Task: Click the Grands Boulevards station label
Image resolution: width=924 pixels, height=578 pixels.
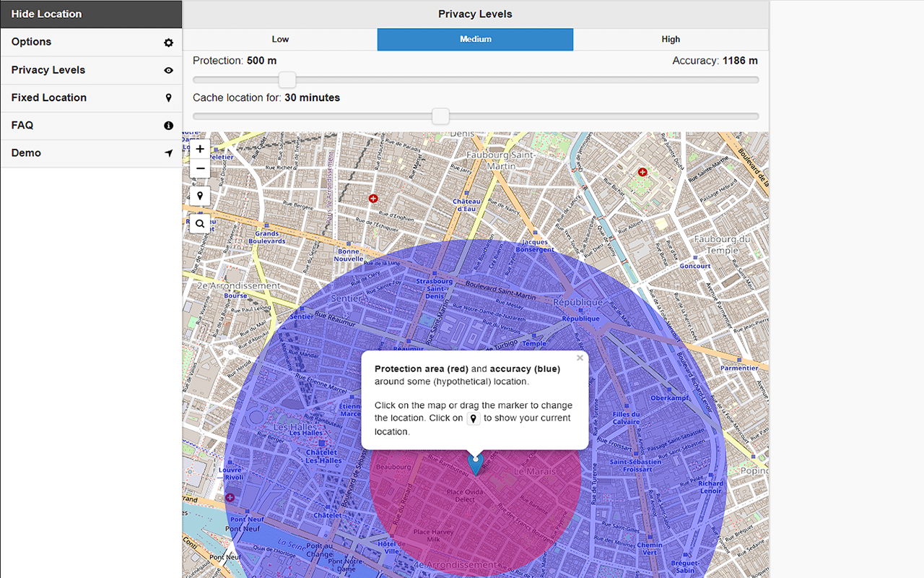Action: point(266,237)
